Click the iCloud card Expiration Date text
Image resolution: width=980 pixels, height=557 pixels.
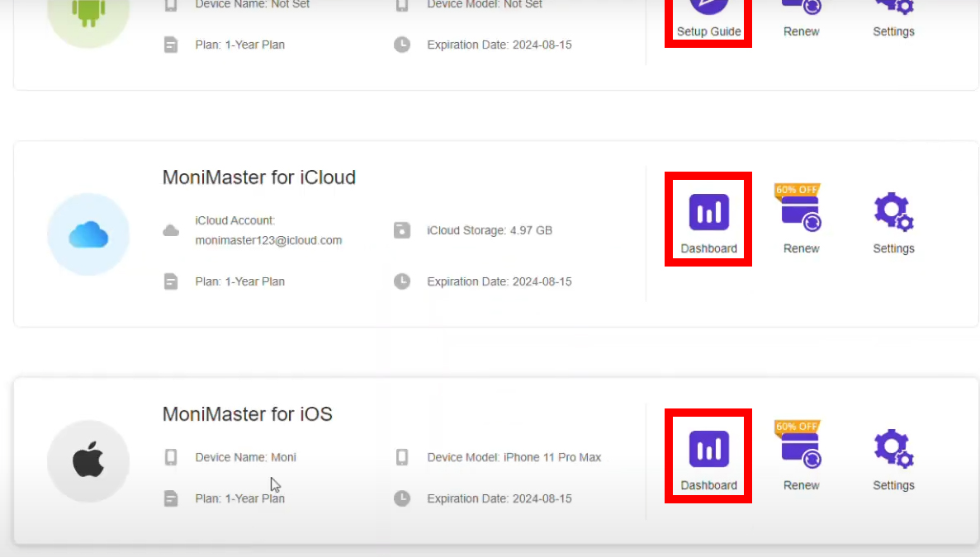tap(499, 281)
